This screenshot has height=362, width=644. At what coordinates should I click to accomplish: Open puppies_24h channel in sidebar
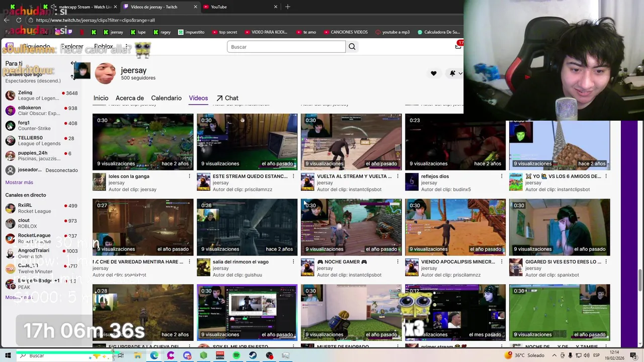coord(41,156)
